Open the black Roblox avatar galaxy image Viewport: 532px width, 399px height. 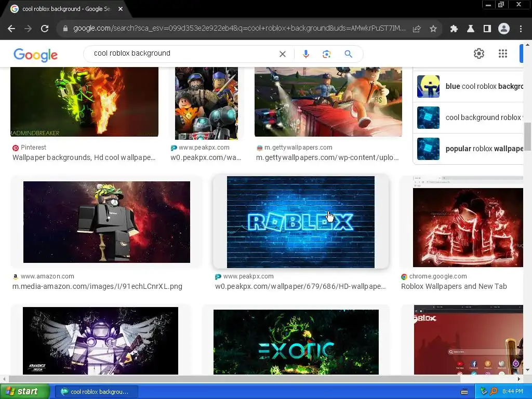(x=107, y=222)
